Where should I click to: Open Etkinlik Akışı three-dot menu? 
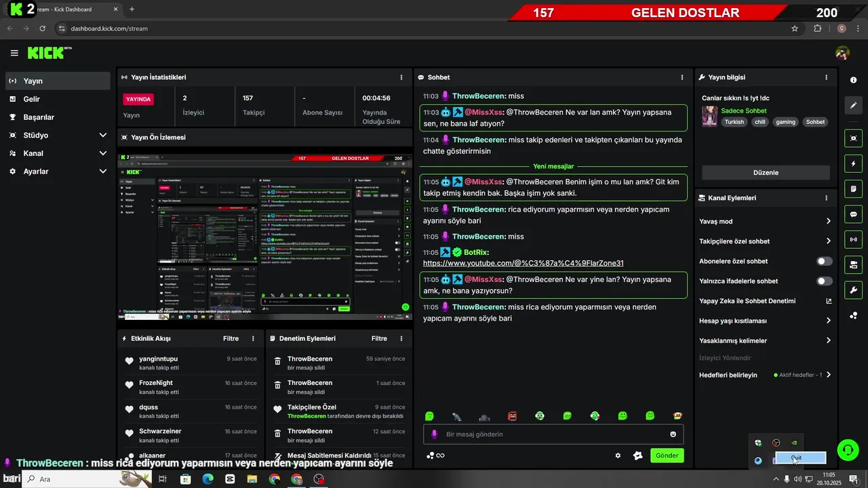click(x=254, y=338)
